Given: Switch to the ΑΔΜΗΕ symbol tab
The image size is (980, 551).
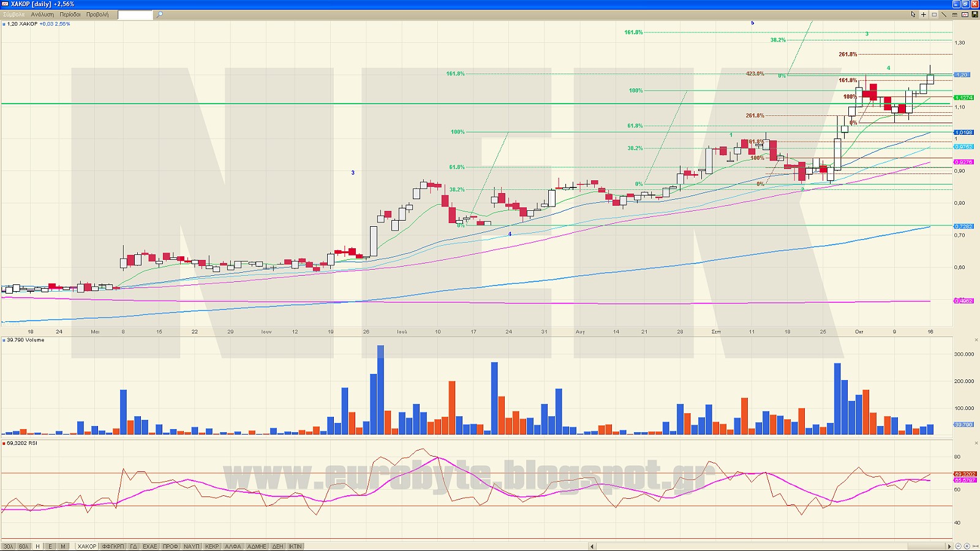Looking at the screenshot, I should pos(257,547).
